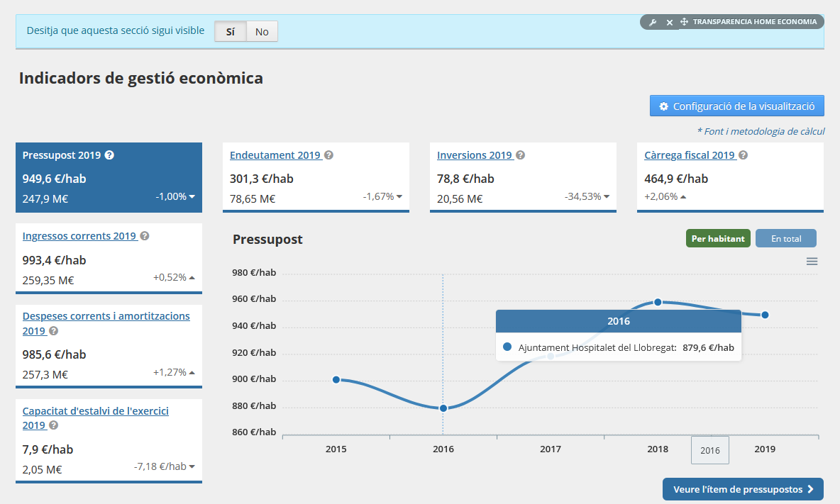The height and width of the screenshot is (504, 840).
Task: Open Configuració de la visualització
Action: tap(736, 106)
